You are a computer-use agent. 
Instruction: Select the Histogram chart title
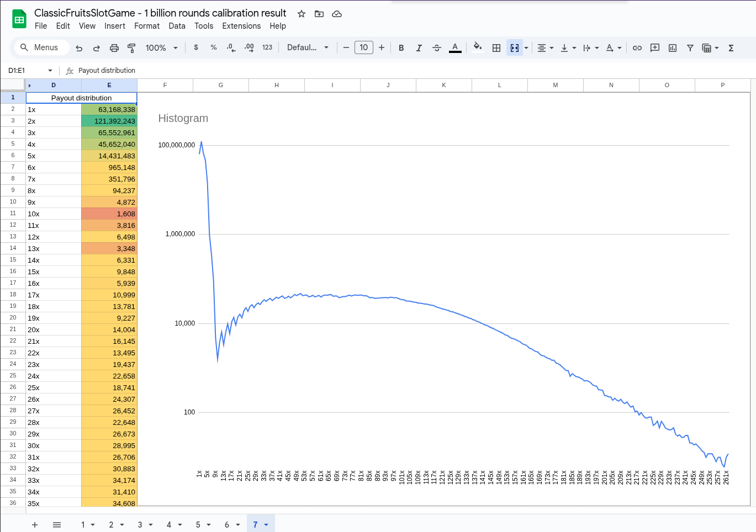point(183,118)
